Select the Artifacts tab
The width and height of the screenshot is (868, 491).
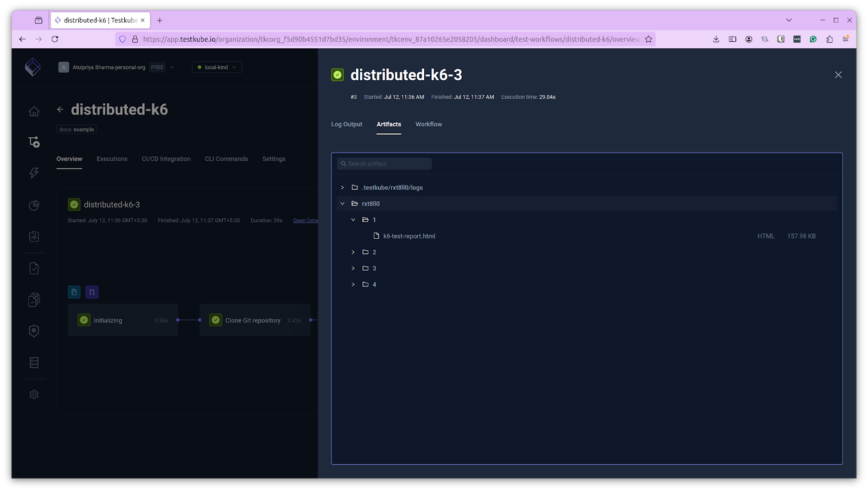389,124
